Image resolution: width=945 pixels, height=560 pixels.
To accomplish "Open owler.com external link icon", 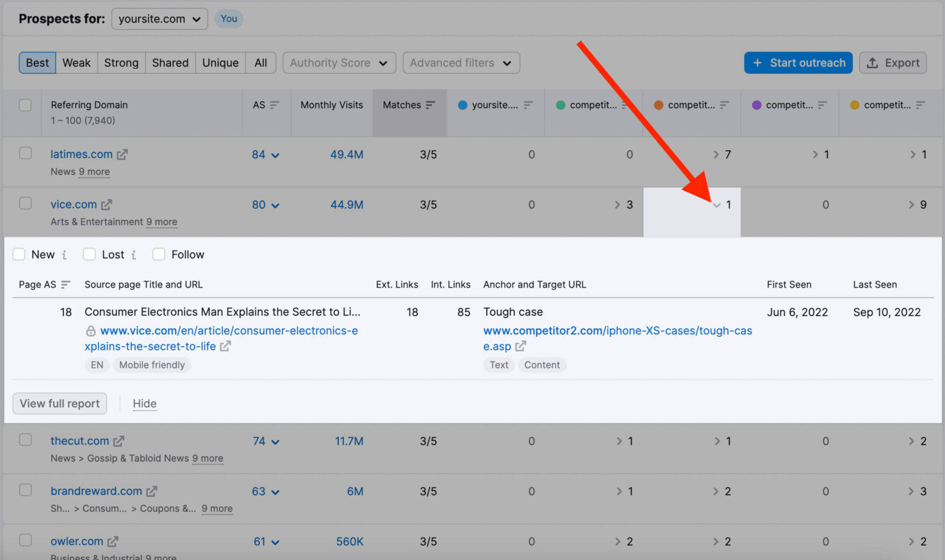I will click(x=113, y=541).
